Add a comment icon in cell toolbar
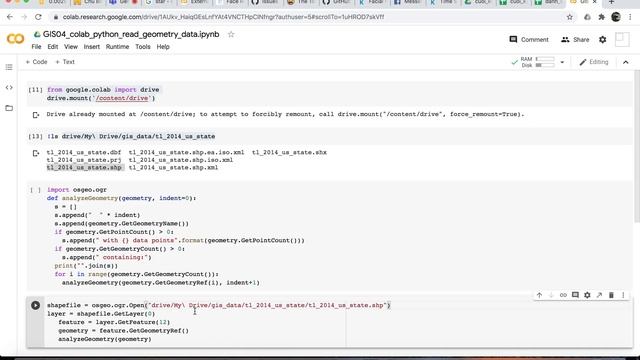Viewport: 640px width, 360px height. [575, 295]
